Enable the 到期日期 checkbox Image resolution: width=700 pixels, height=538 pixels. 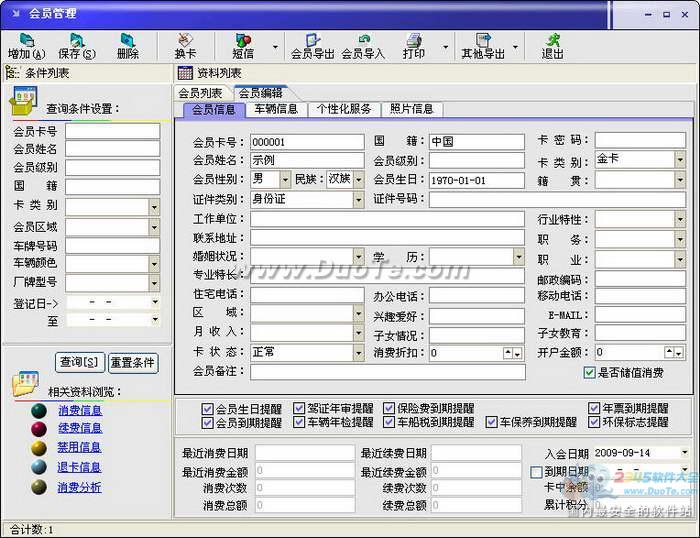click(x=536, y=472)
